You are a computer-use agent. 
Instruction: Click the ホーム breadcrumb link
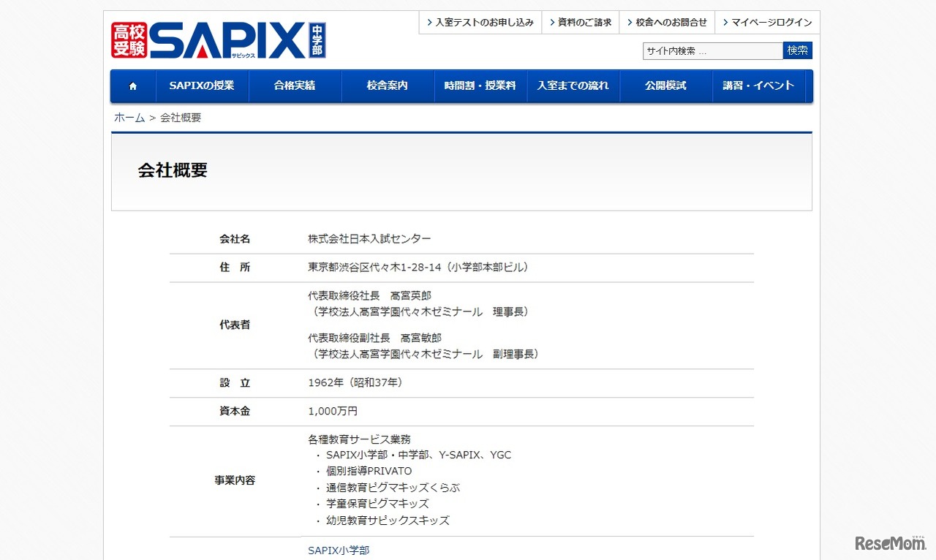click(129, 117)
